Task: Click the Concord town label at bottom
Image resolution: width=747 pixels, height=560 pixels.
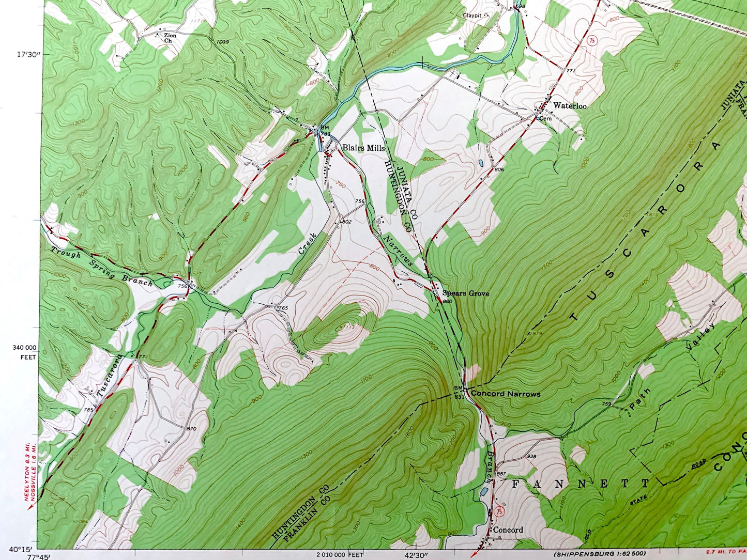Action: point(508,530)
